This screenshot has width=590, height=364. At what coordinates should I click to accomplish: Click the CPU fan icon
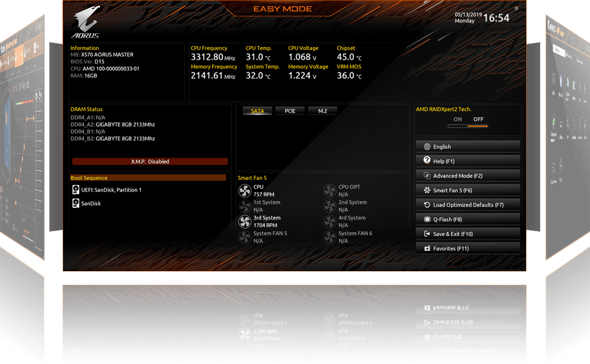[x=244, y=191]
